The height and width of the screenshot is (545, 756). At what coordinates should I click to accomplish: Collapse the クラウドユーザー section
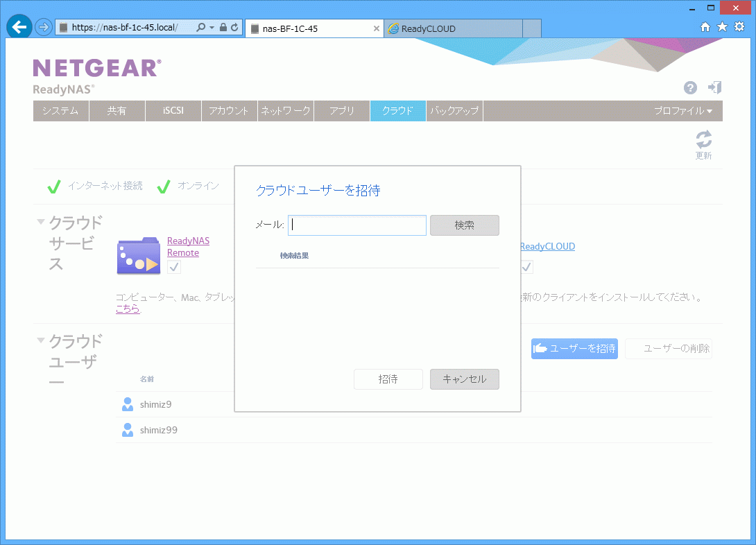tap(41, 340)
